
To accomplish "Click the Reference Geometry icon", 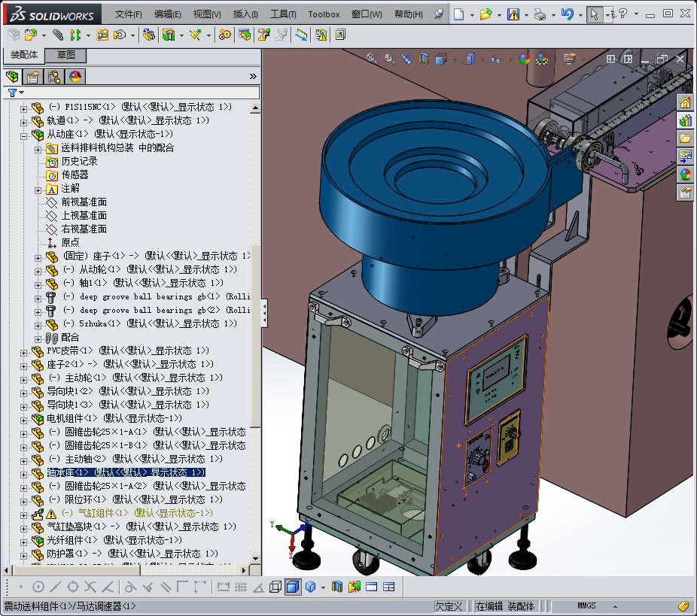I will [x=196, y=35].
